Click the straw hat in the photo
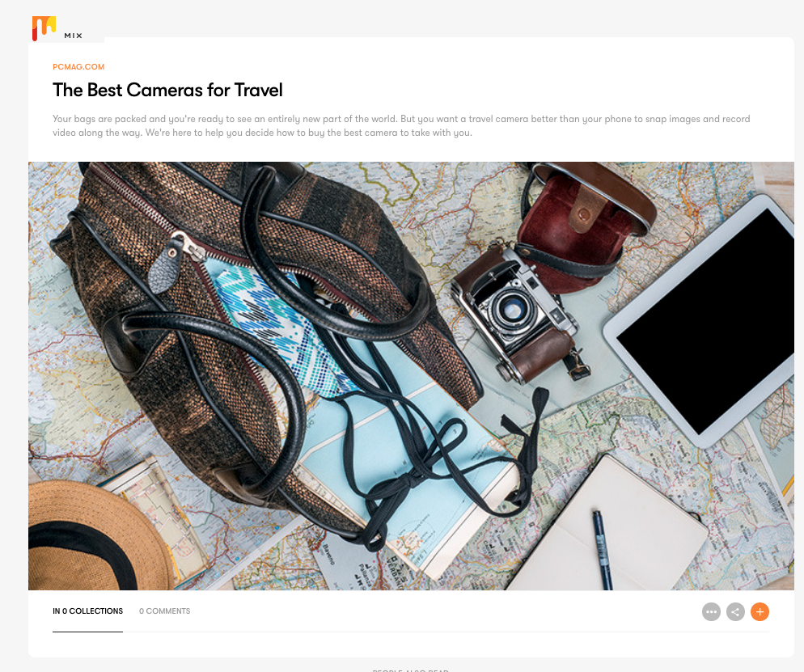Image resolution: width=804 pixels, height=672 pixels. 97,535
